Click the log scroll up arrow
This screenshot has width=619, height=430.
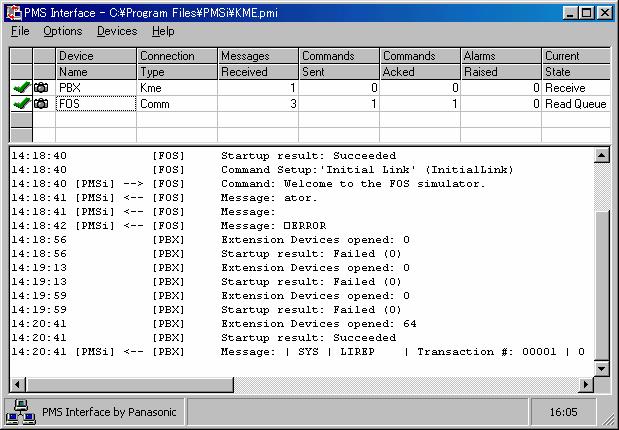tap(602, 155)
